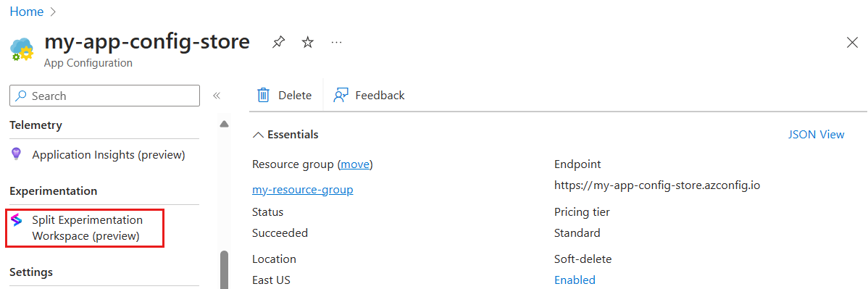
Task: Click the Delete toolbar button
Action: click(285, 95)
